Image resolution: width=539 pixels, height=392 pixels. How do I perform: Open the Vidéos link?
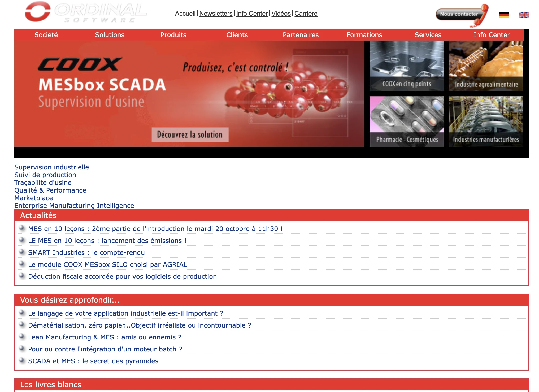[x=281, y=14]
